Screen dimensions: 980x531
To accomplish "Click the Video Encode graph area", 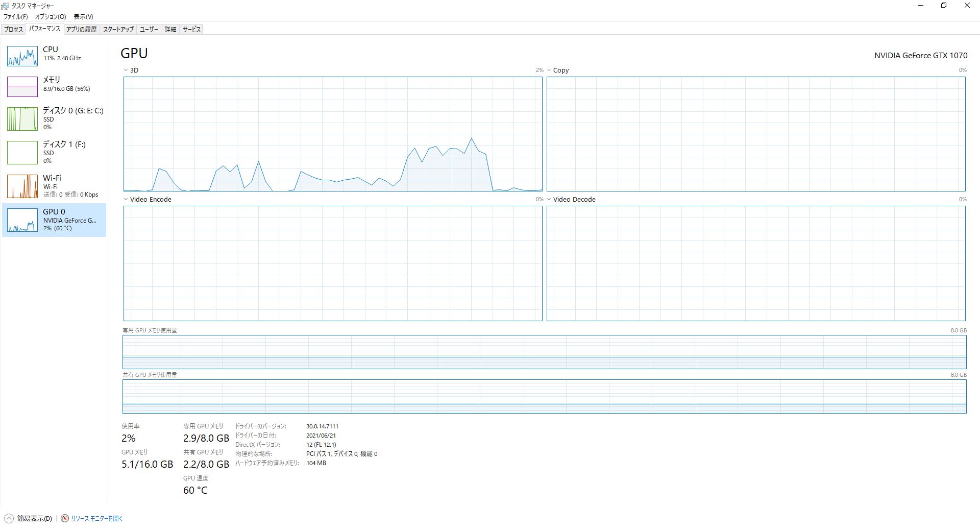I will tap(333, 263).
